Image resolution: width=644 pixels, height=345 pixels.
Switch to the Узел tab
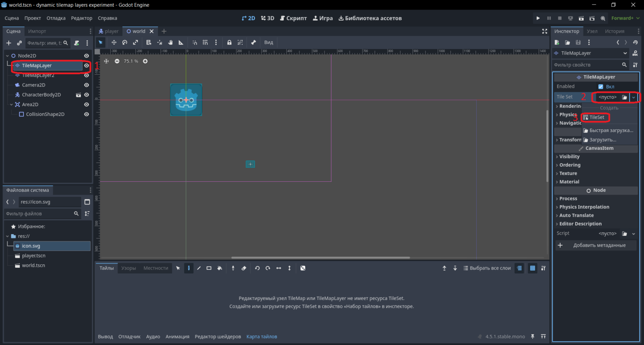coord(592,31)
